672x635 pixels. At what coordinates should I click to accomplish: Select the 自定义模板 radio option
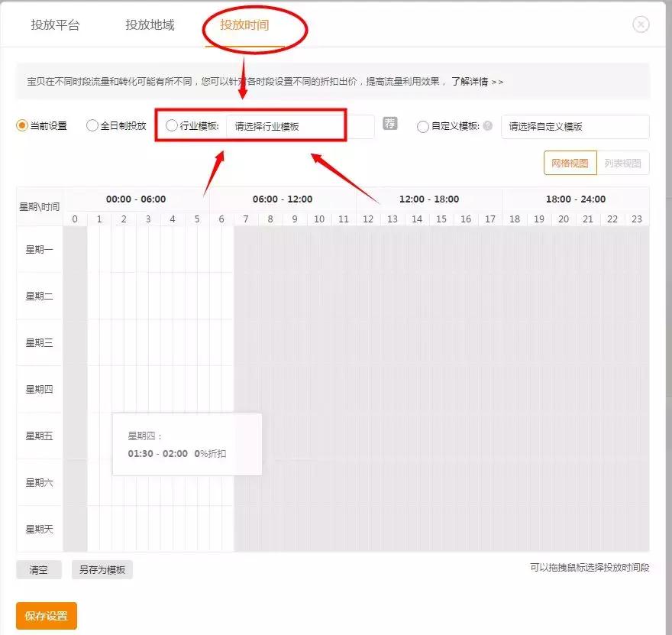(422, 125)
